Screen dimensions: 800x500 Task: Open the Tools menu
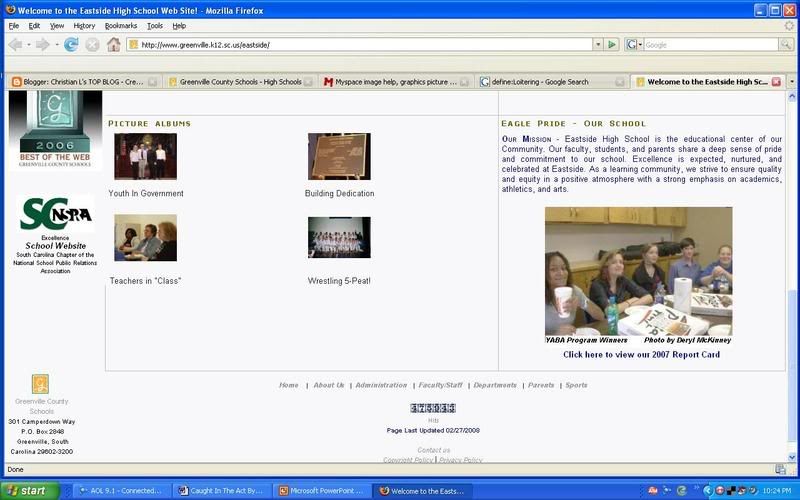[x=155, y=26]
